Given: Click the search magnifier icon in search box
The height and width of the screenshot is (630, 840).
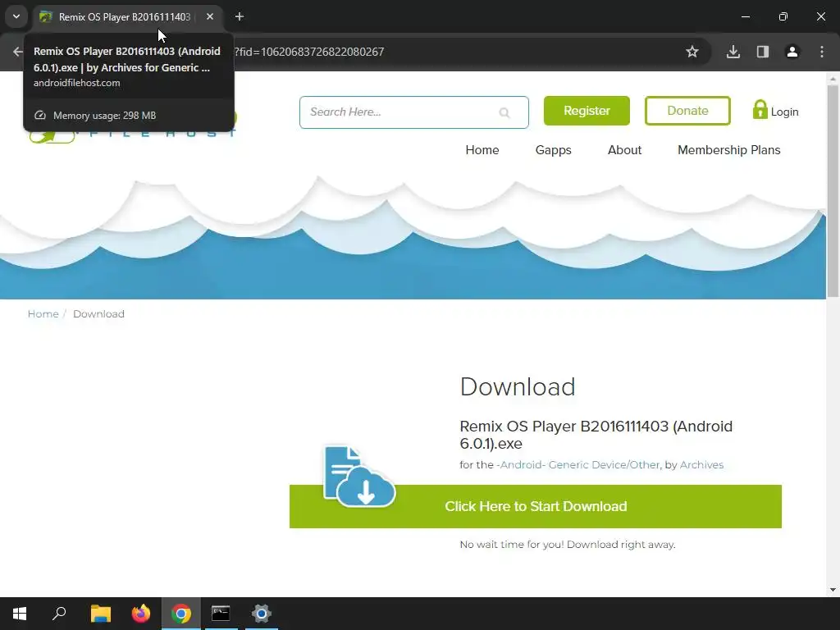Looking at the screenshot, I should tap(504, 112).
